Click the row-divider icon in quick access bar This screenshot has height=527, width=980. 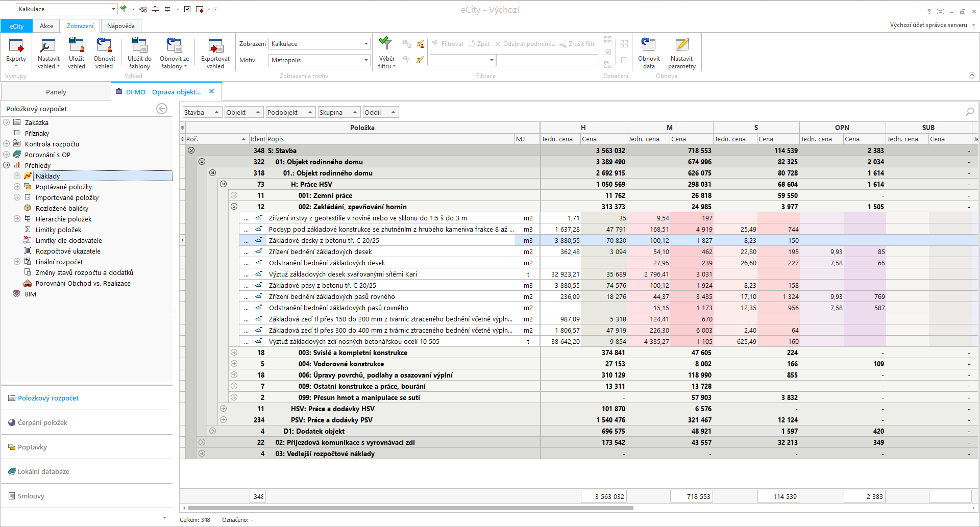point(155,9)
